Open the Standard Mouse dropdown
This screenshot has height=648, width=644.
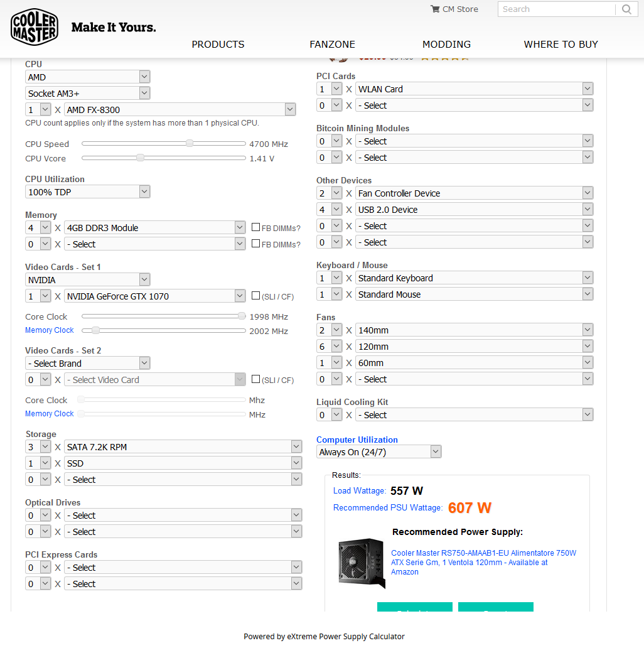[475, 294]
